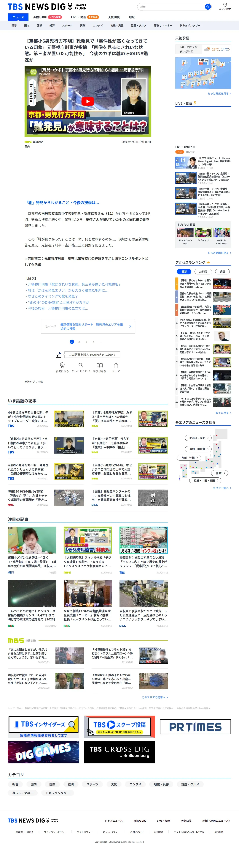
Task: Select the 週間 ranking filter
Action: pyautogui.click(x=222, y=272)
